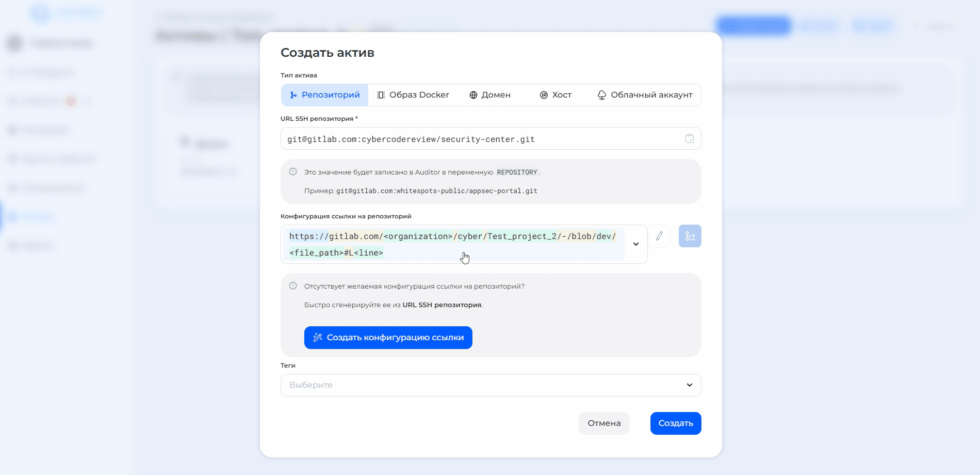Screen dimensions: 980x475
Task: Click the red notification badge in sidebar
Action: (71, 101)
